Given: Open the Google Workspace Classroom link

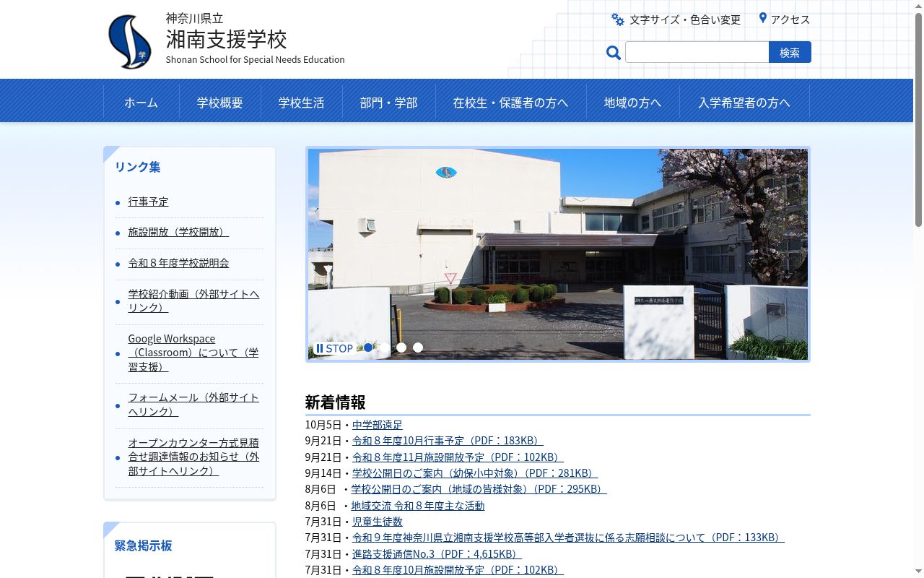Looking at the screenshot, I should (x=193, y=353).
